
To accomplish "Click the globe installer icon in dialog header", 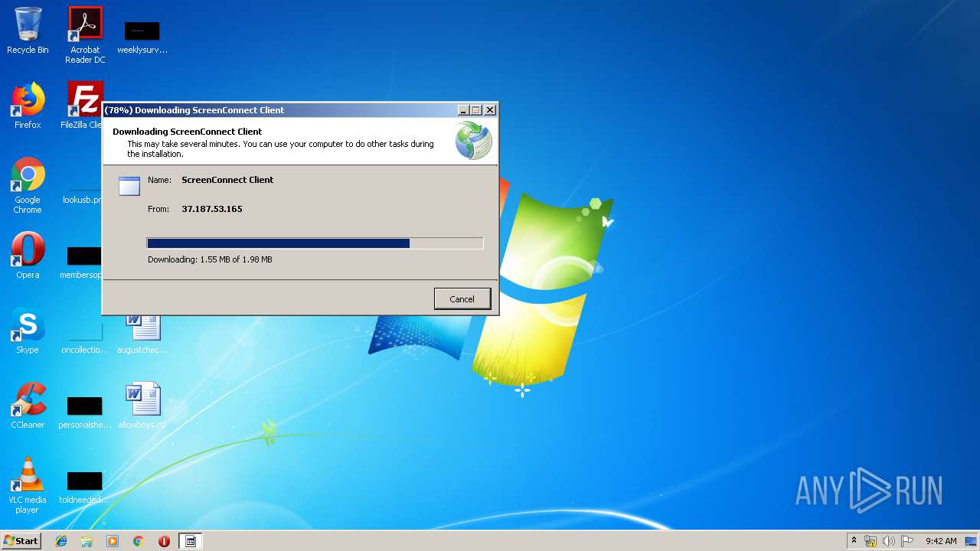I will pyautogui.click(x=473, y=141).
